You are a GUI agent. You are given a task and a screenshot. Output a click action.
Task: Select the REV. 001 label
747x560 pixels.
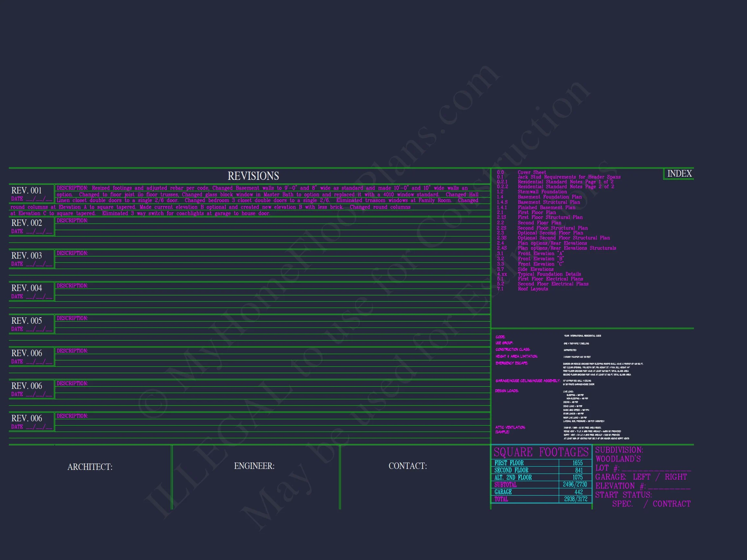click(26, 190)
